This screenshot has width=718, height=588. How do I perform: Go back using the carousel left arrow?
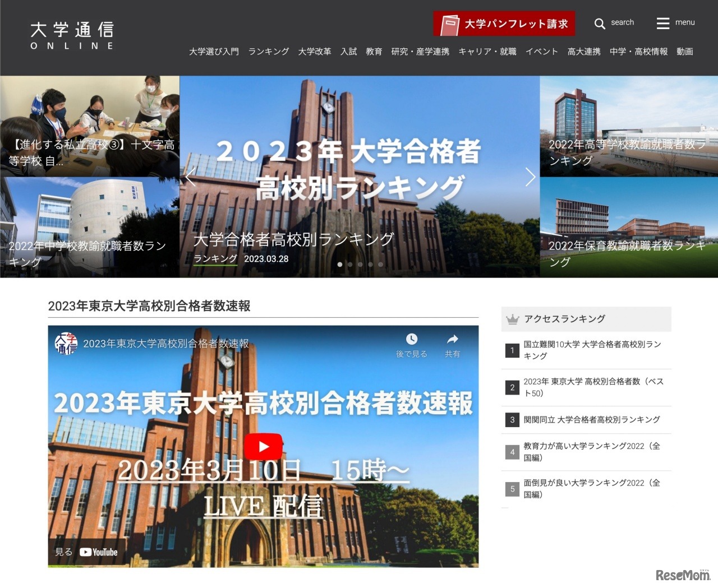tap(191, 177)
